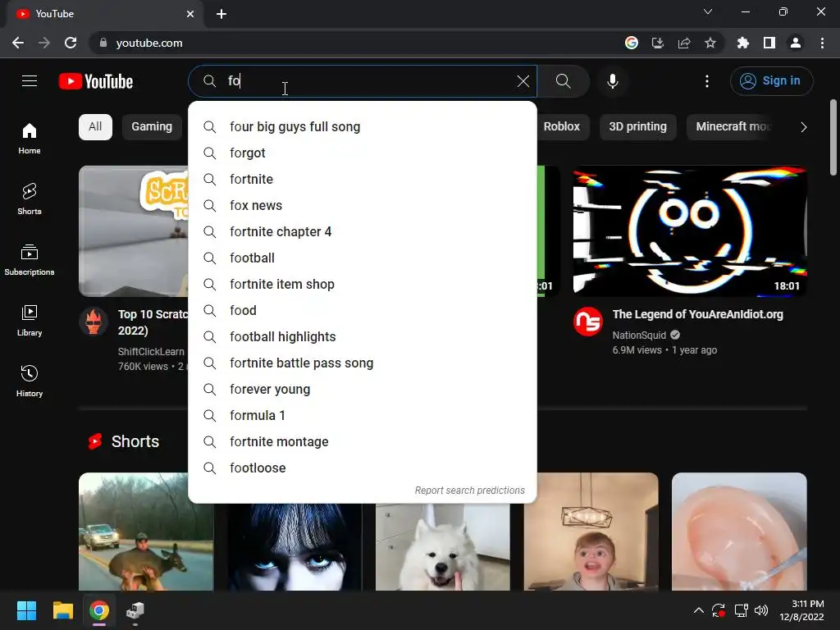Choose suggestion 'football'

pos(362,258)
